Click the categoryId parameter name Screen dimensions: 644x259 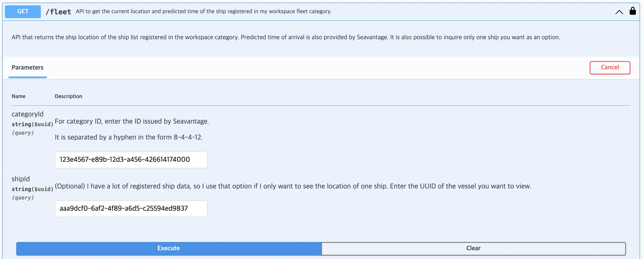[28, 114]
